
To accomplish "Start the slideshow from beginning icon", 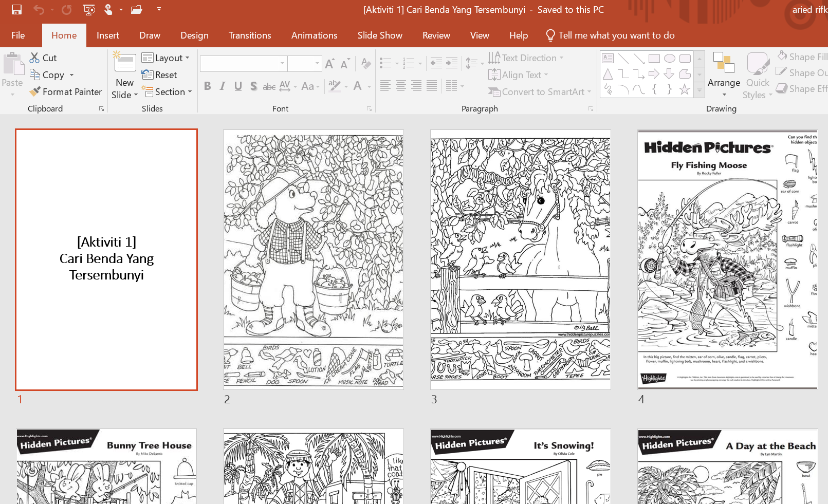I will pos(88,10).
